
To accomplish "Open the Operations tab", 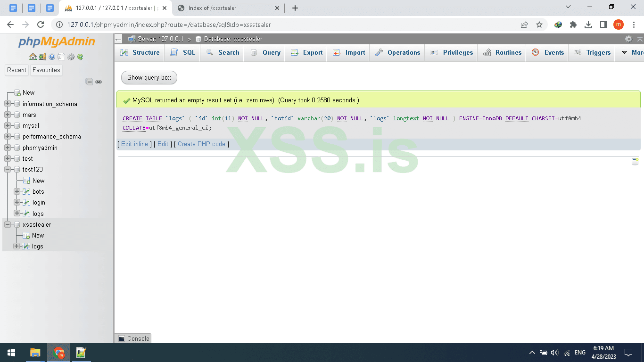I will pyautogui.click(x=397, y=52).
